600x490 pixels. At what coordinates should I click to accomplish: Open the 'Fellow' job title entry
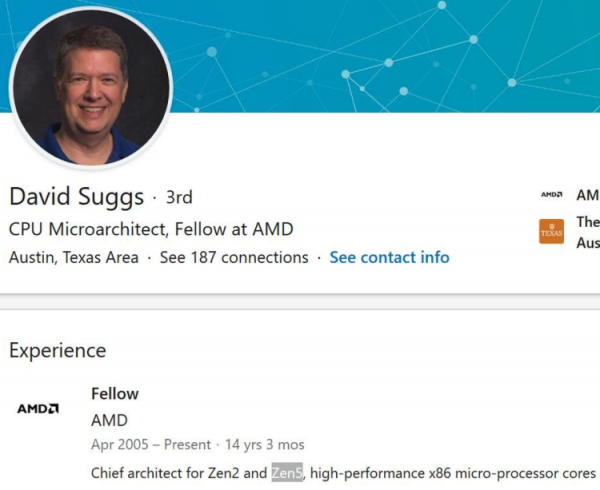(x=115, y=394)
